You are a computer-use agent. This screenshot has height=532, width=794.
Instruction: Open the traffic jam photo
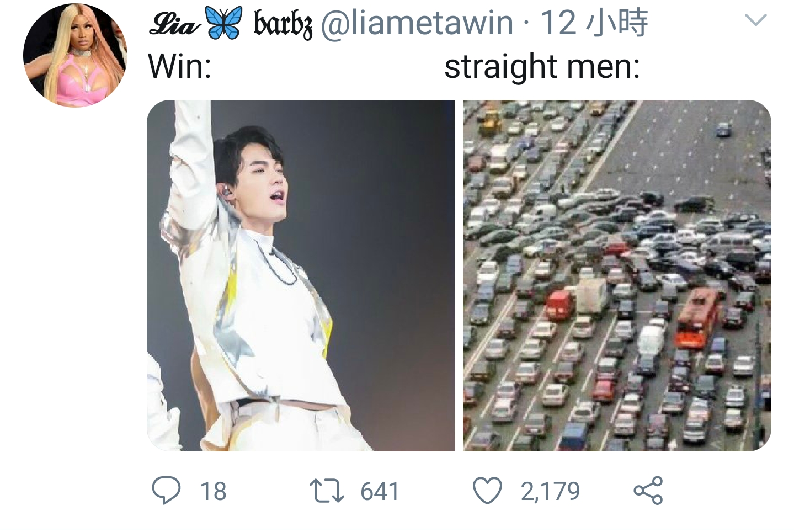[x=617, y=275]
